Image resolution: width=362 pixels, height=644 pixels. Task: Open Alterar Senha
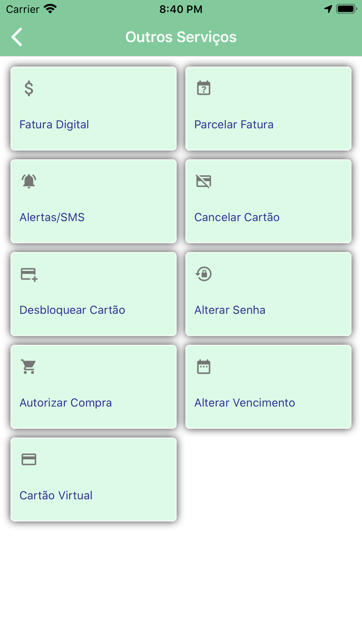click(269, 294)
